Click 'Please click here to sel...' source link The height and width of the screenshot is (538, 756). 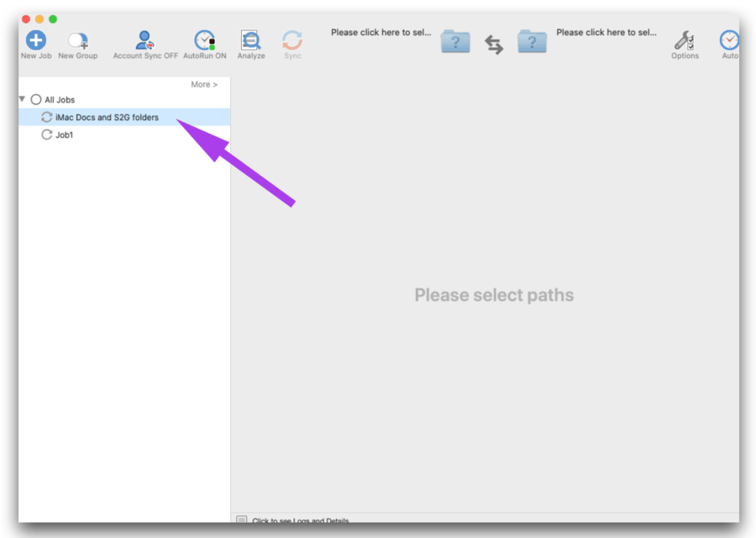[381, 32]
